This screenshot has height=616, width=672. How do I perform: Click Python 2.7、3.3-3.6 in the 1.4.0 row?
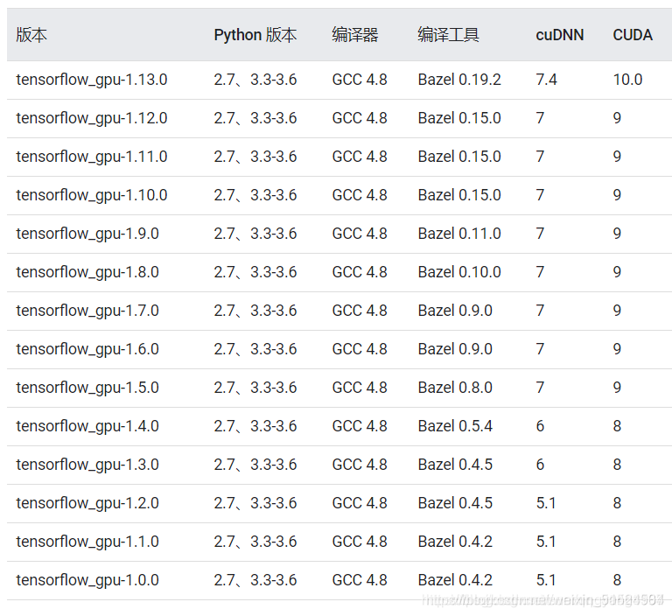click(x=255, y=426)
